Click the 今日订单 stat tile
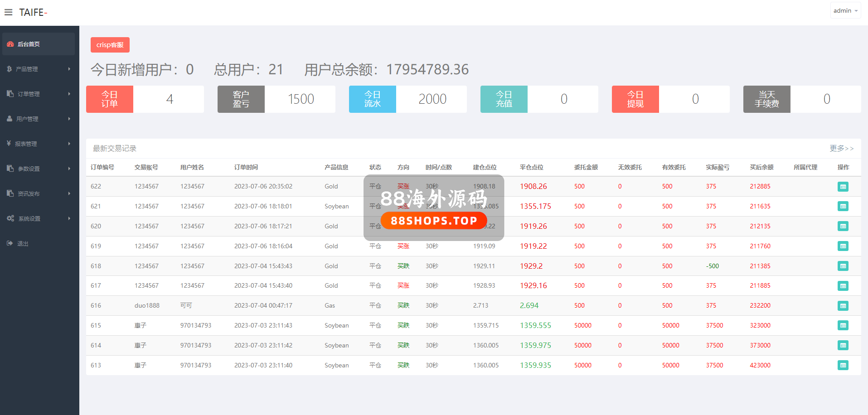Screen dimensions: 868x415 tap(110, 99)
